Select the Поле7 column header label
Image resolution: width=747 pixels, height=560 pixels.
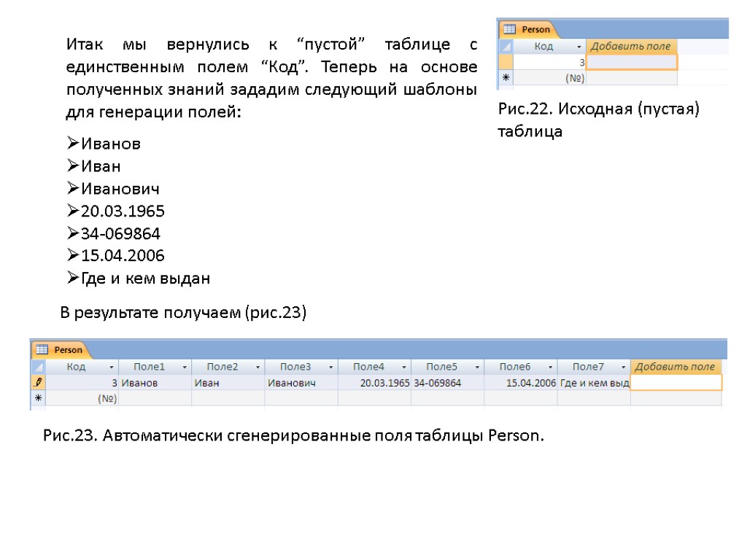pyautogui.click(x=588, y=367)
